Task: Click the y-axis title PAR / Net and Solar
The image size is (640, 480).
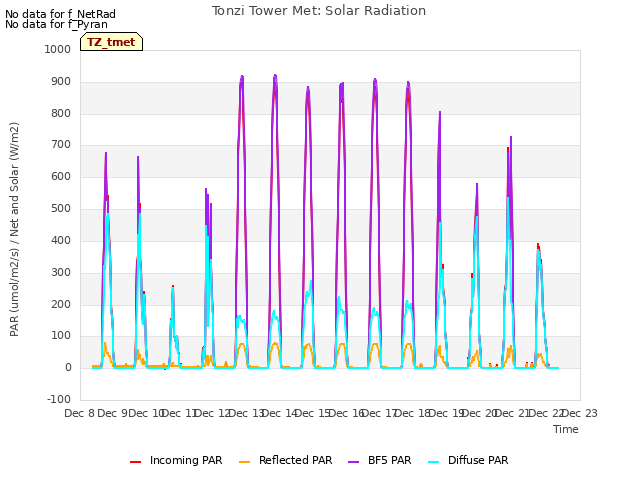Action: [x=14, y=229]
